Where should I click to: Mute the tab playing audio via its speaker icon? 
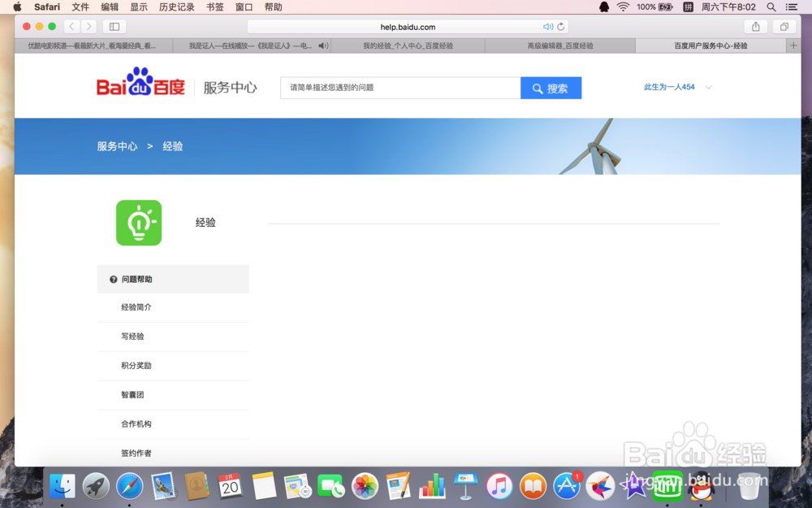pos(323,46)
